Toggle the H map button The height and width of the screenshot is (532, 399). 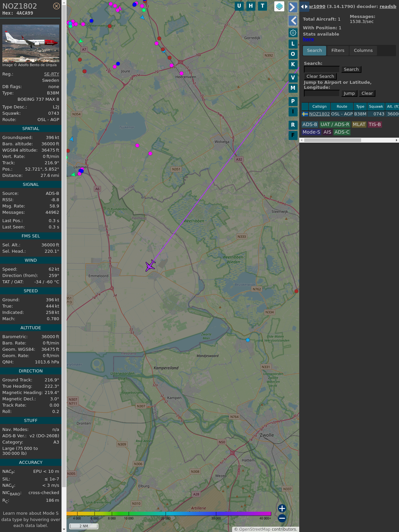pos(251,6)
